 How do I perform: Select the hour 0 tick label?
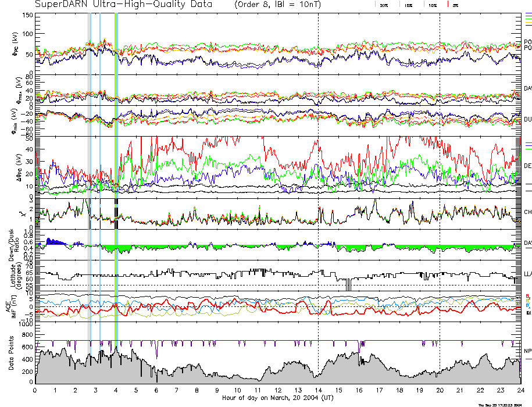point(35,391)
